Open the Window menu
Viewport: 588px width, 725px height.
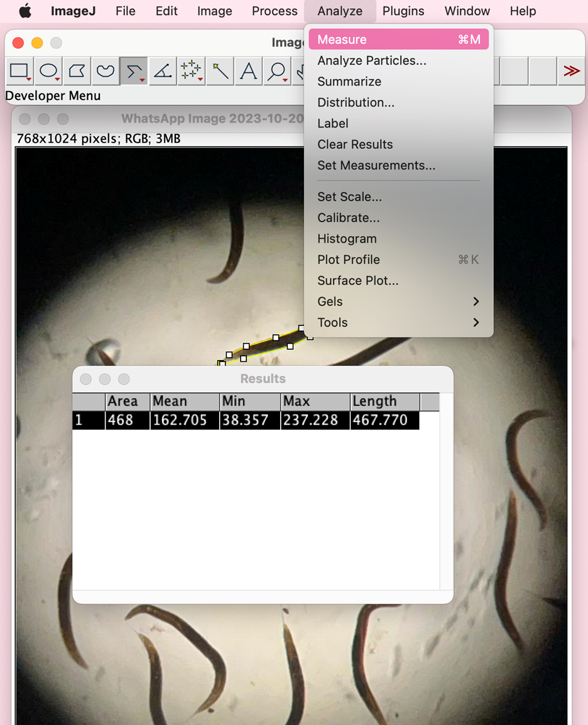point(467,11)
